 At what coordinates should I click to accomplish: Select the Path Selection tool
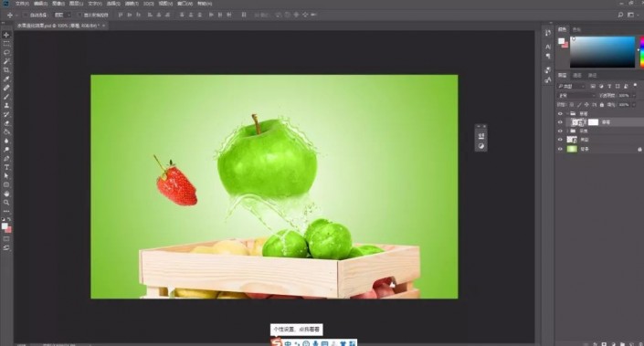6,176
